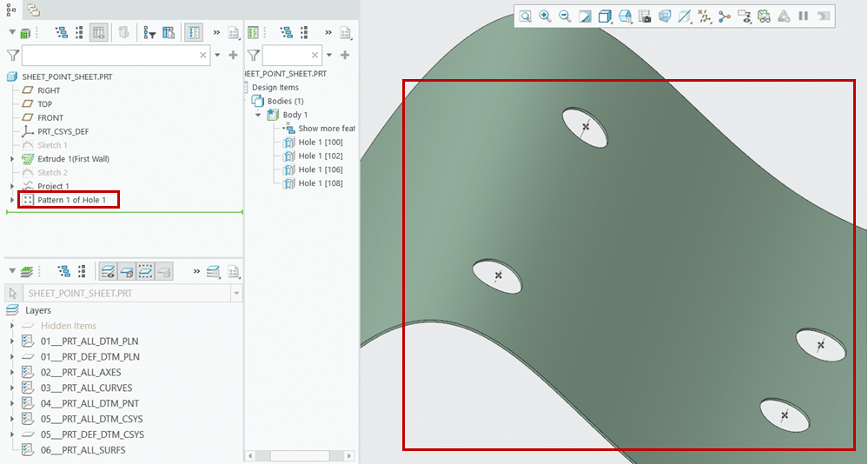Toggle the layer hide/show eye button

(x=108, y=271)
